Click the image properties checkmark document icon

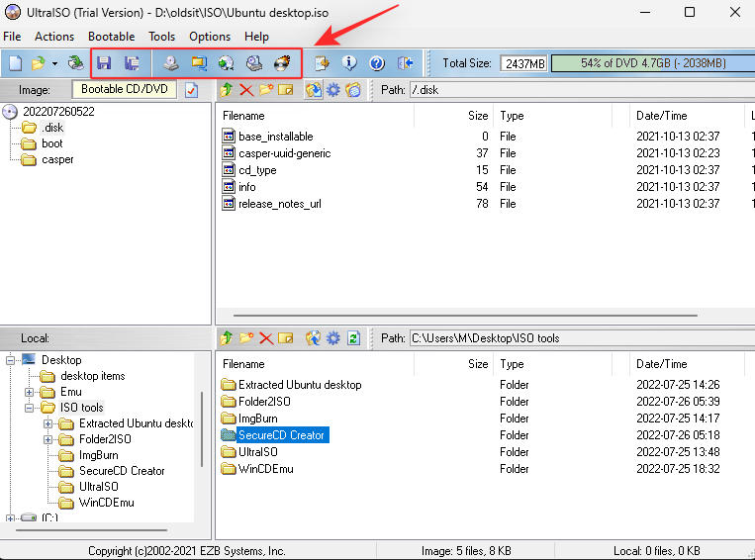click(x=192, y=90)
